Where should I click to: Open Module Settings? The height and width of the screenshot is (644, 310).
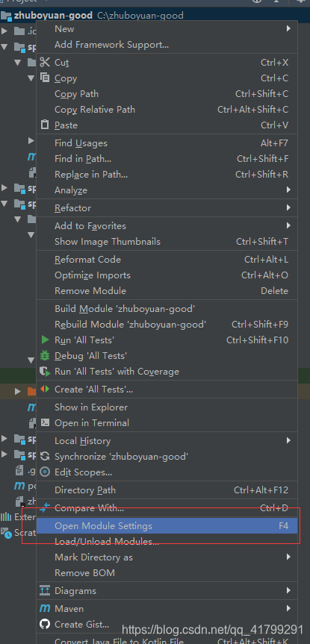point(167,525)
